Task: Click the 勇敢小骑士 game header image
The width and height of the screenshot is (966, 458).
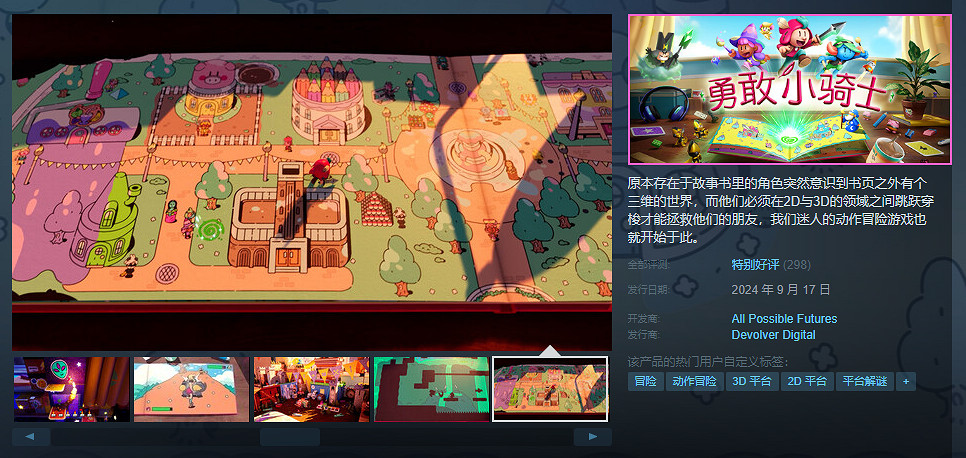Action: pos(790,89)
